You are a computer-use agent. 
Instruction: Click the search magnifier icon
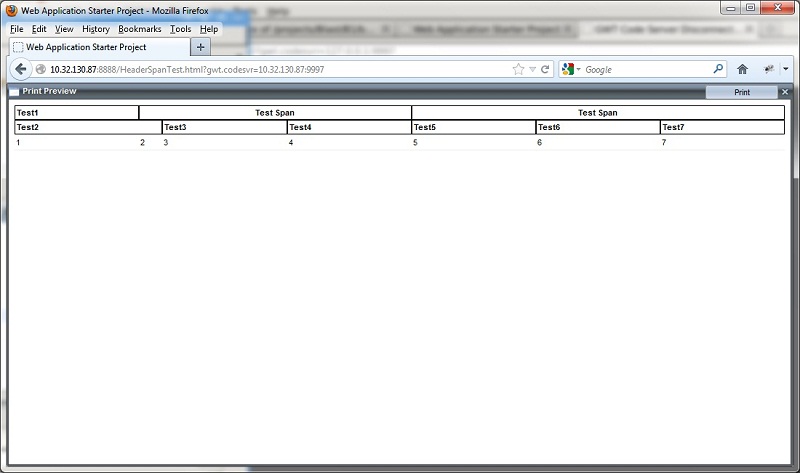(x=718, y=70)
